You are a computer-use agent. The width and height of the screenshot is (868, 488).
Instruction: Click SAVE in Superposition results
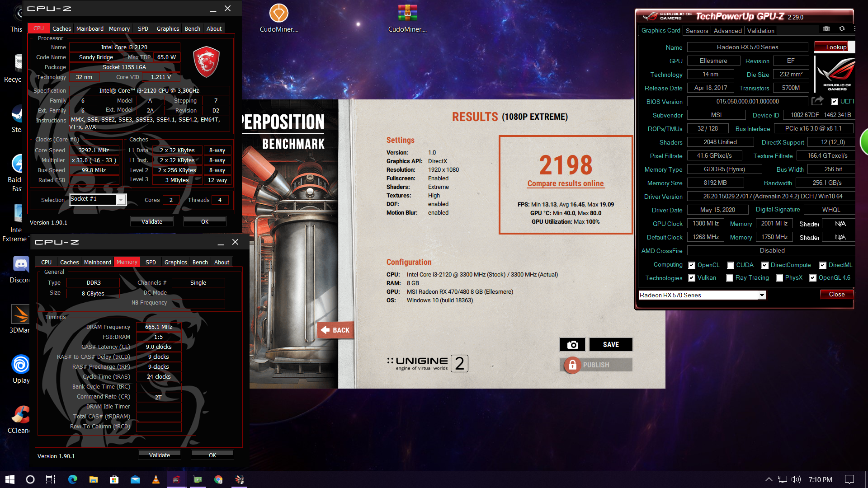tap(611, 345)
